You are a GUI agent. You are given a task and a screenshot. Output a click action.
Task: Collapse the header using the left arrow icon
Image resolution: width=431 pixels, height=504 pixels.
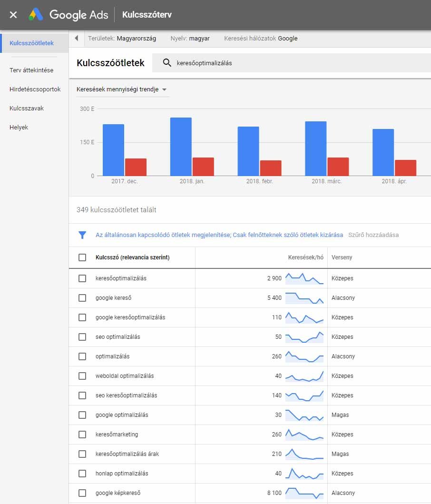(76, 39)
